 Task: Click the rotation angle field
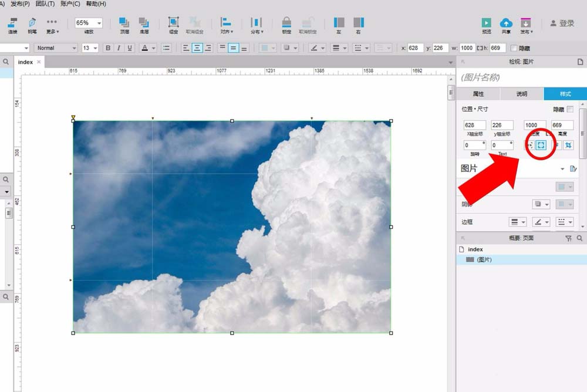(475, 145)
